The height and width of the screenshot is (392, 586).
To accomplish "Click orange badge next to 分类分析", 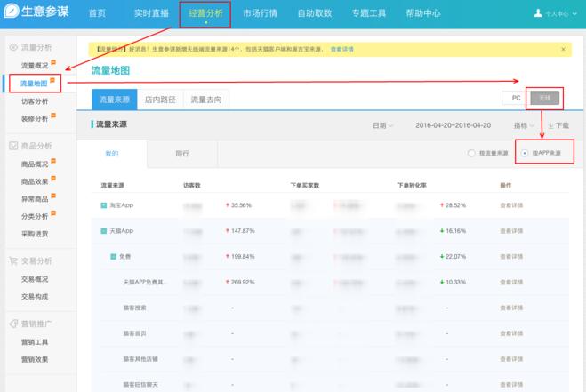I will click(53, 213).
